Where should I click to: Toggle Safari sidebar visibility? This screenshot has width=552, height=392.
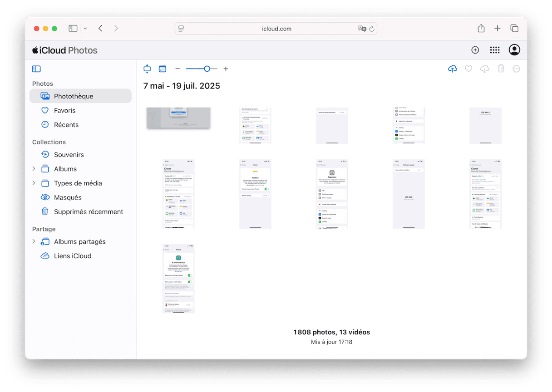point(73,29)
